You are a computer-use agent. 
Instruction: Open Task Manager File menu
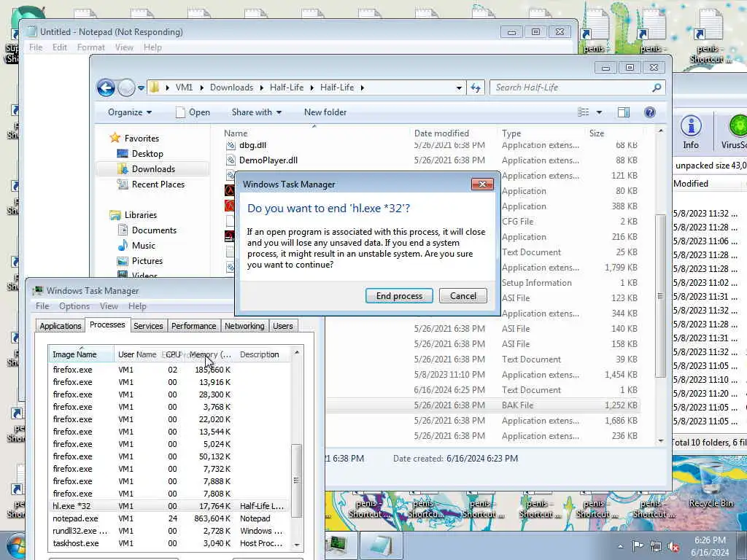click(42, 306)
